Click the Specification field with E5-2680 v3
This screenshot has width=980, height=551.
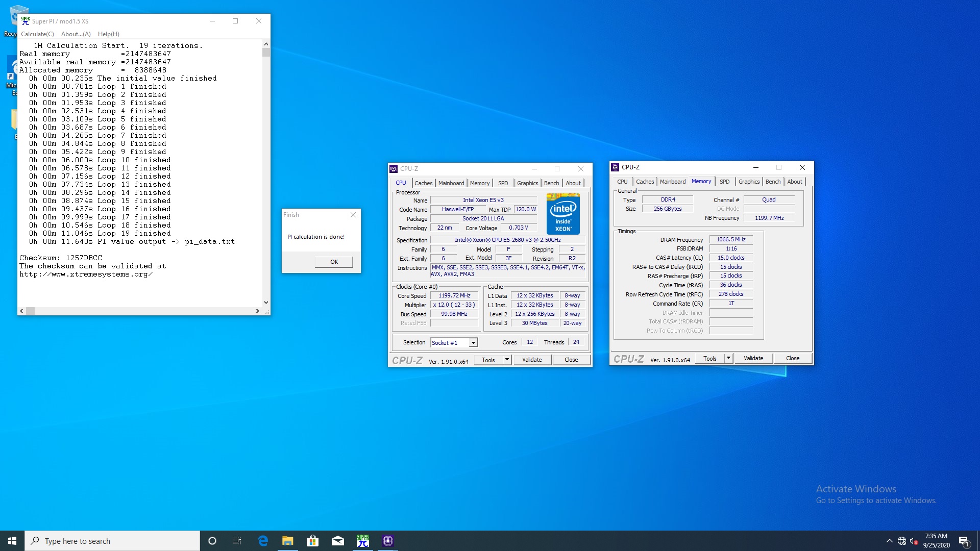coord(508,240)
